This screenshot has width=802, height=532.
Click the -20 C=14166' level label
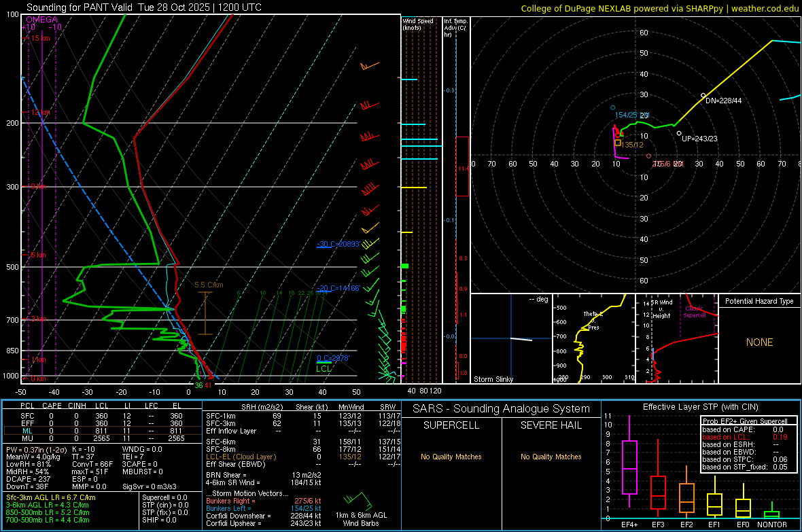338,288
